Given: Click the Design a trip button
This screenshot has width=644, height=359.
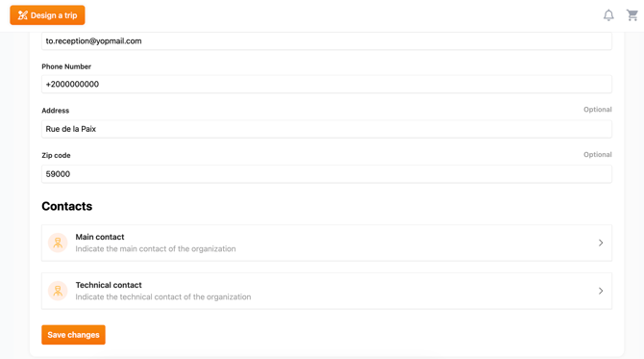Looking at the screenshot, I should coord(47,15).
